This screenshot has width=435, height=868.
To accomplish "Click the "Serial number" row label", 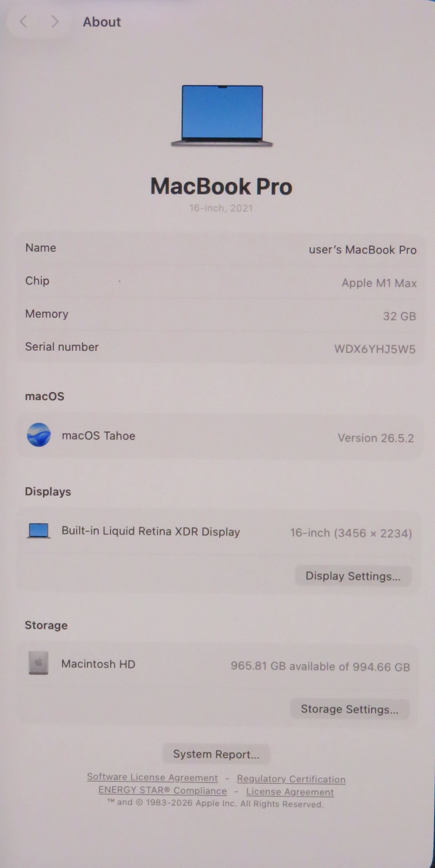I will [62, 347].
